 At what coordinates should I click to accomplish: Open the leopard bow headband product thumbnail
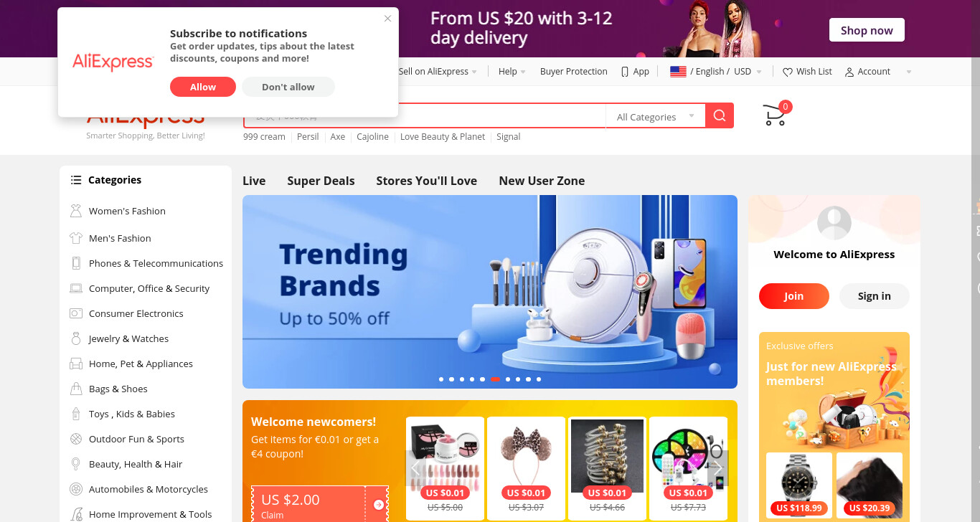(x=526, y=459)
